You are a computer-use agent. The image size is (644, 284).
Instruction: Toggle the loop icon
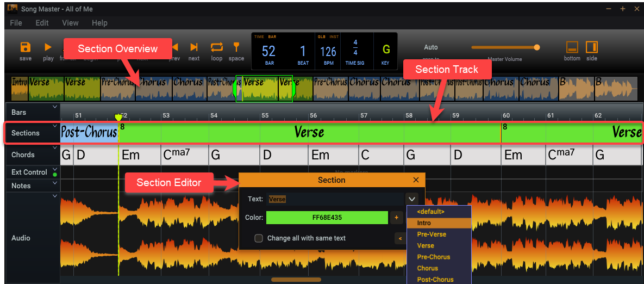click(217, 47)
